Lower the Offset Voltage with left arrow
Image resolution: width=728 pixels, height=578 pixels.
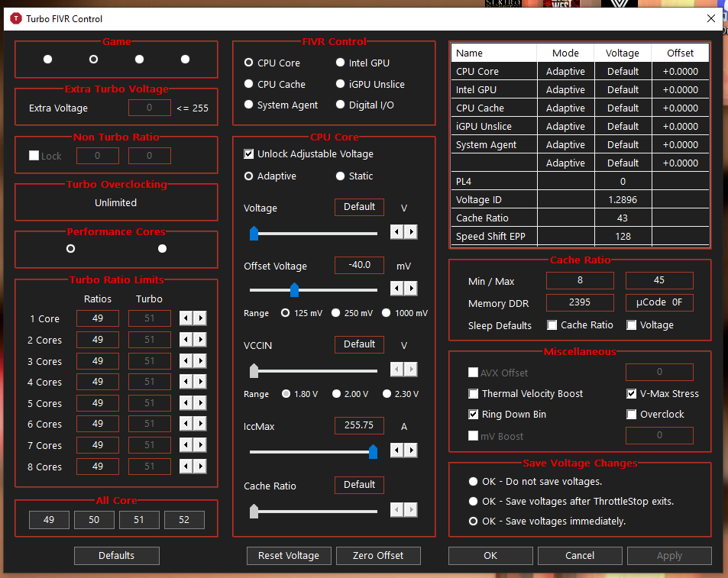pos(396,289)
